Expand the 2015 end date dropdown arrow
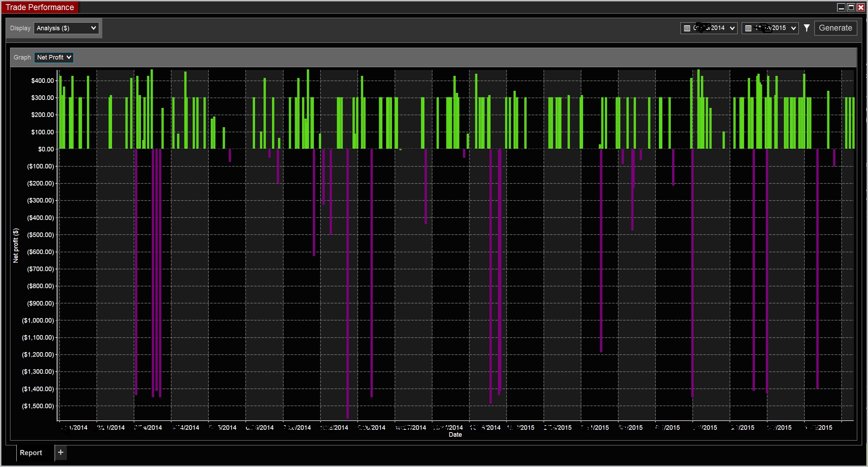 click(x=793, y=28)
